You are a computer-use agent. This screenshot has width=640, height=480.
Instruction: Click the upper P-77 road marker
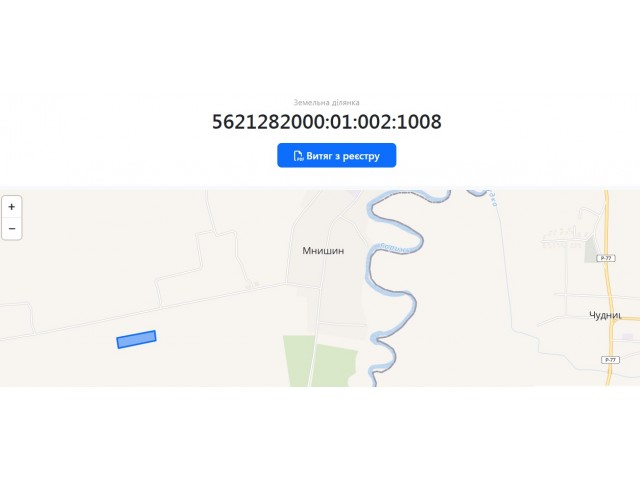click(x=606, y=258)
